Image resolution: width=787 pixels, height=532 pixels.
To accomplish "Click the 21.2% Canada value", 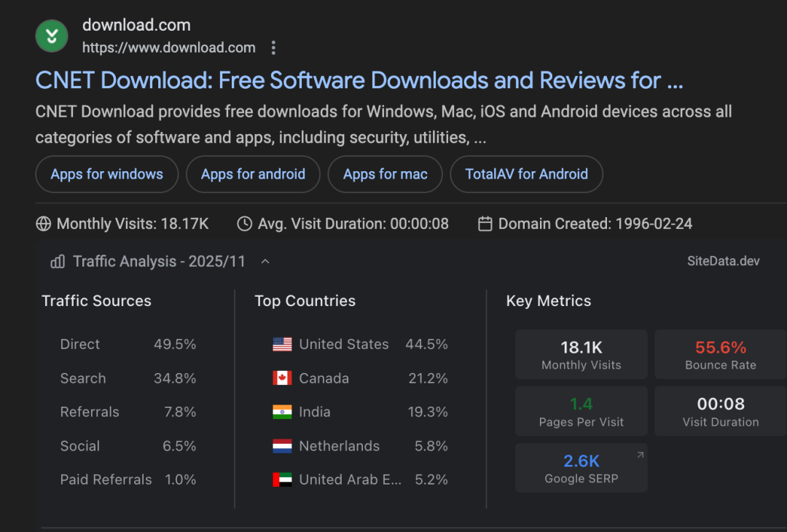I will coord(428,378).
